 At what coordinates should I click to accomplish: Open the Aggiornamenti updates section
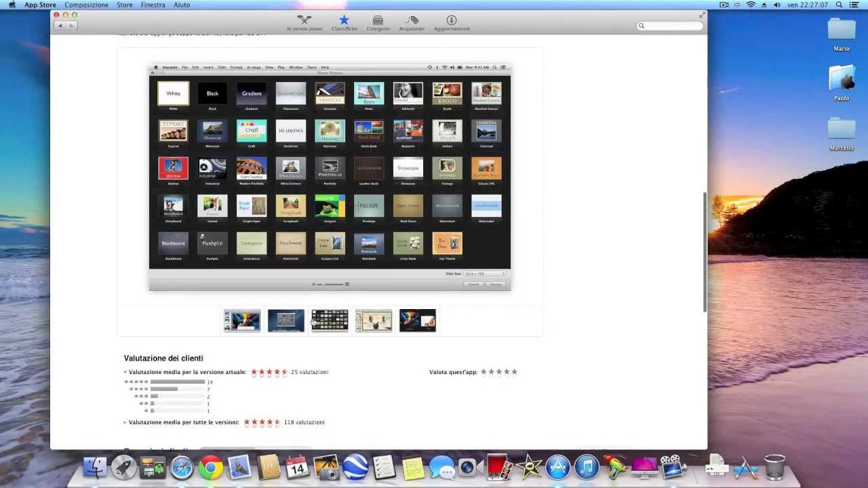pos(452,23)
